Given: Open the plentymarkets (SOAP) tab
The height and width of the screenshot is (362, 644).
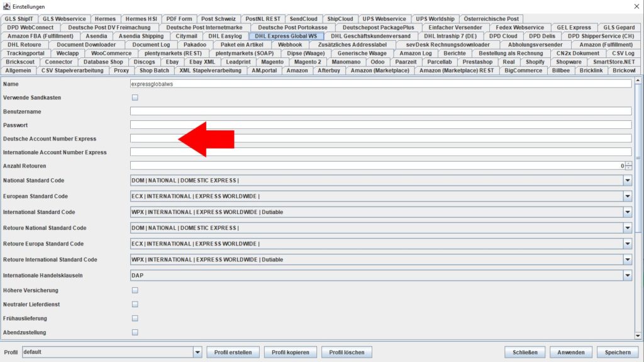Looking at the screenshot, I should point(245,54).
